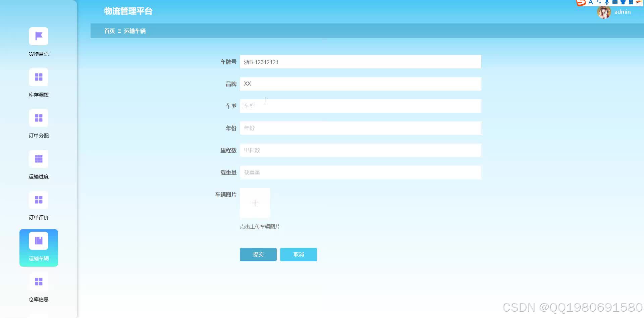Click 运输车辆 breadcrumb item
Screen dimensions: 644x318
[x=135, y=31]
